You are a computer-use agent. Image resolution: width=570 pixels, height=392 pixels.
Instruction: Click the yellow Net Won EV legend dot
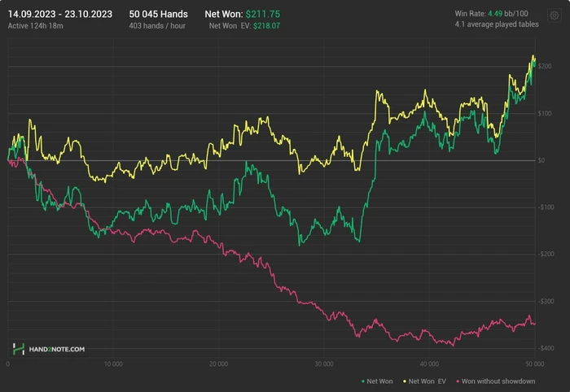tap(403, 381)
